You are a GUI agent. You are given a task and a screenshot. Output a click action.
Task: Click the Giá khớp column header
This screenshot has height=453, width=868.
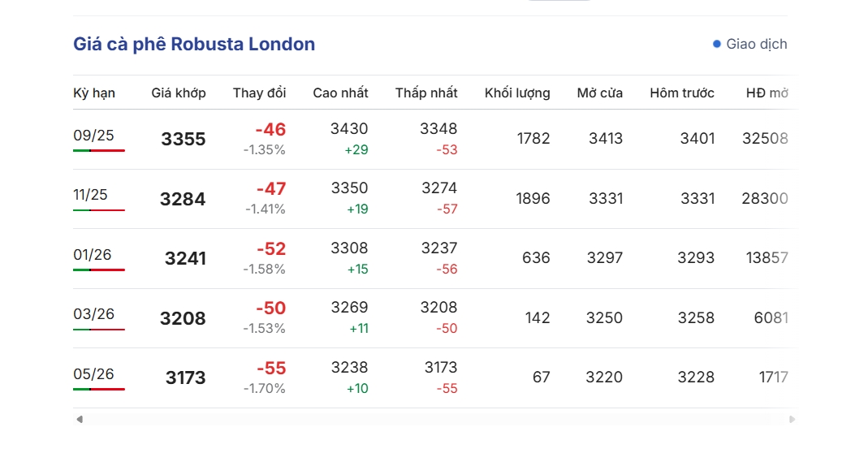179,93
